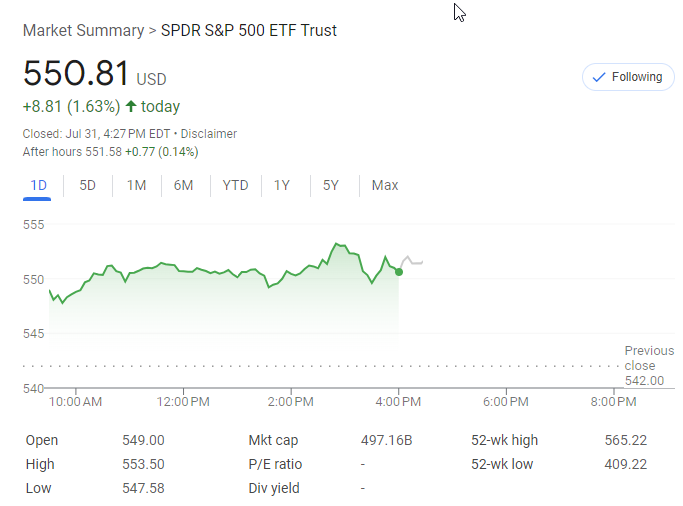Image resolution: width=683 pixels, height=506 pixels.
Task: Click the Disclaimer link
Action: tap(209, 134)
